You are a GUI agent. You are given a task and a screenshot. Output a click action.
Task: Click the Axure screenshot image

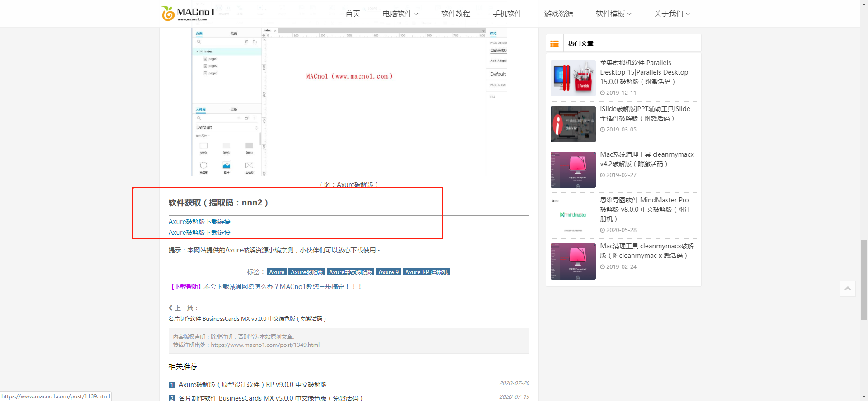[349, 102]
